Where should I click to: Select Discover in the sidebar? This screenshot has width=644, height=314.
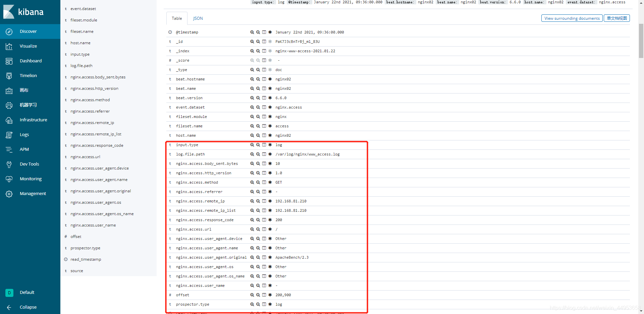click(28, 32)
